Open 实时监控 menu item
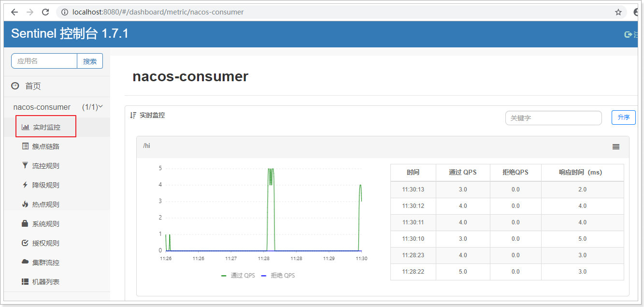The width and height of the screenshot is (644, 307). pyautogui.click(x=47, y=127)
